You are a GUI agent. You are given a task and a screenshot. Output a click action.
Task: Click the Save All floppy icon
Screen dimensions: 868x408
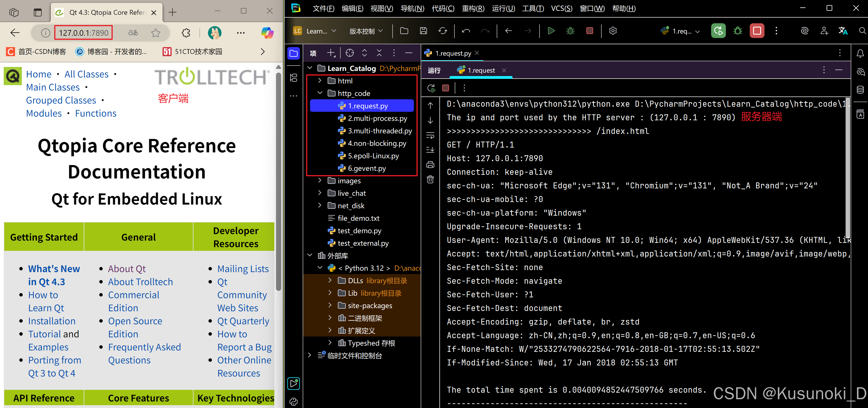coord(423,31)
